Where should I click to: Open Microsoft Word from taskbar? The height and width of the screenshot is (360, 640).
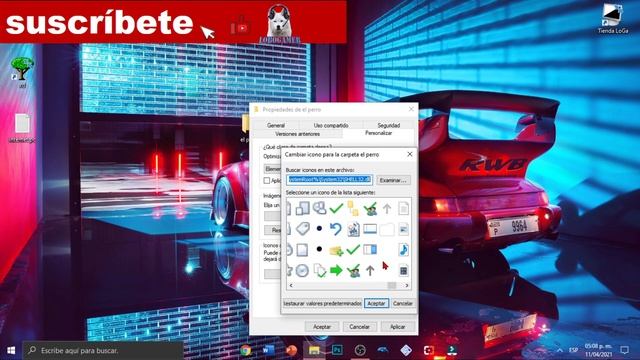click(x=268, y=350)
